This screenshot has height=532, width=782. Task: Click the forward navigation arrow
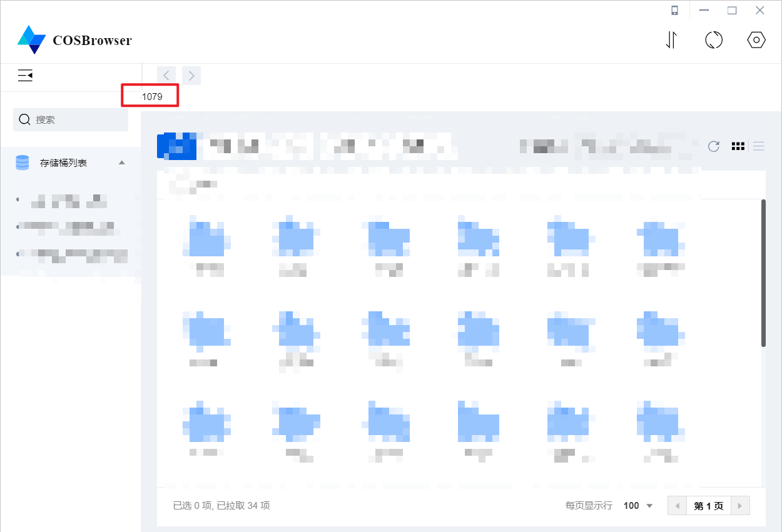[x=191, y=75]
